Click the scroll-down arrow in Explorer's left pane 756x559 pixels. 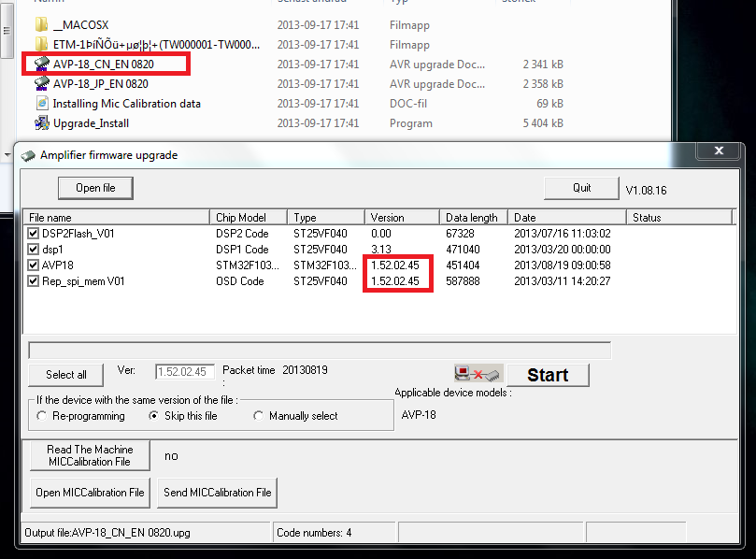[7, 155]
